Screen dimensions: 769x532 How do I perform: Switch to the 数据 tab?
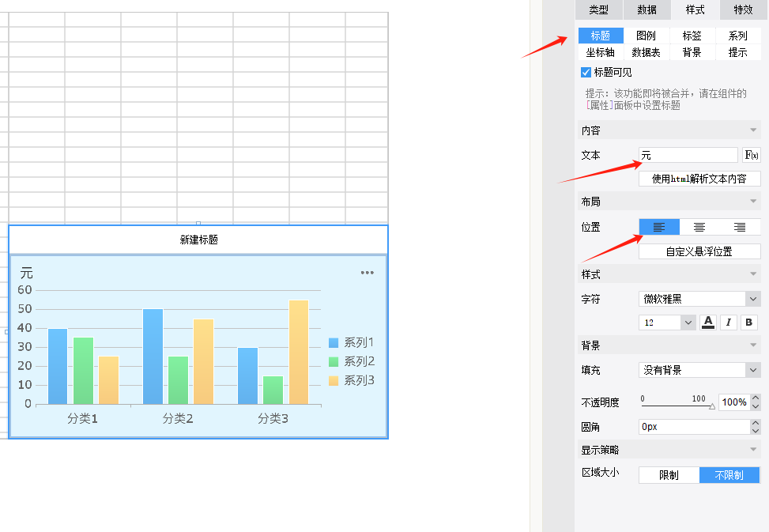pos(646,9)
